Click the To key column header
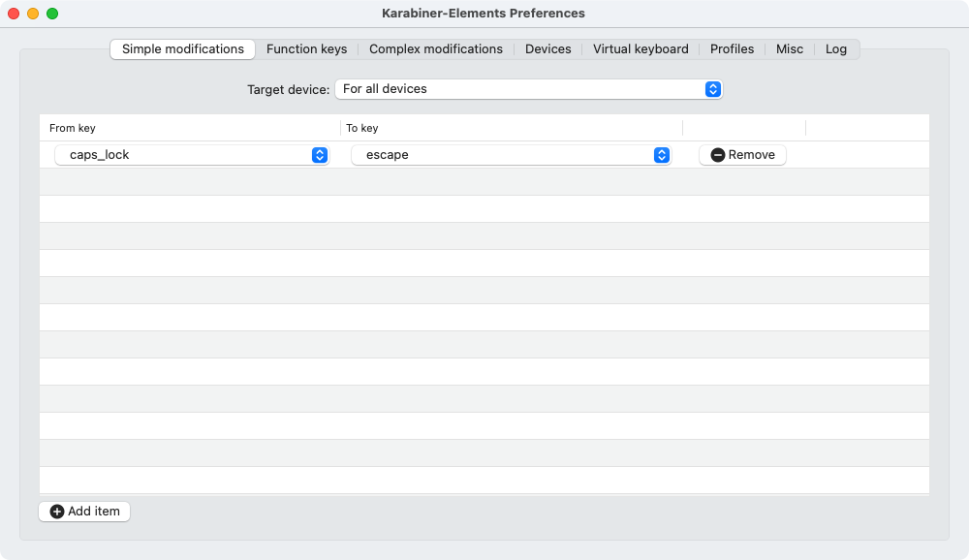Image resolution: width=969 pixels, height=560 pixels. click(511, 128)
